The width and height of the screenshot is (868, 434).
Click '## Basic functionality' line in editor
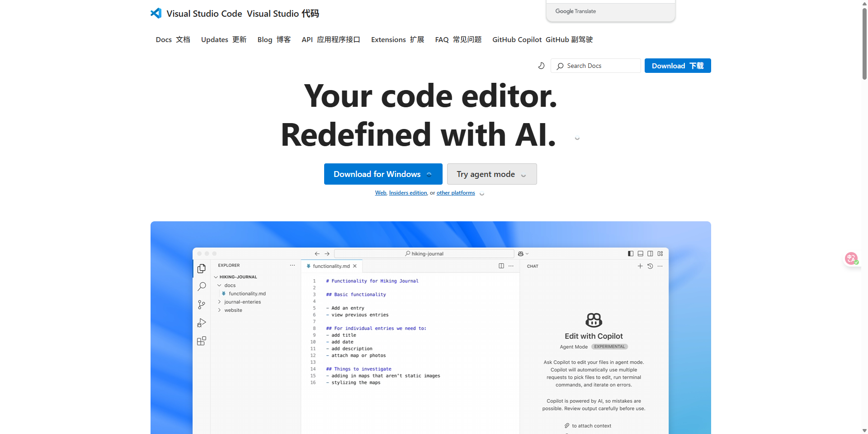point(356,295)
